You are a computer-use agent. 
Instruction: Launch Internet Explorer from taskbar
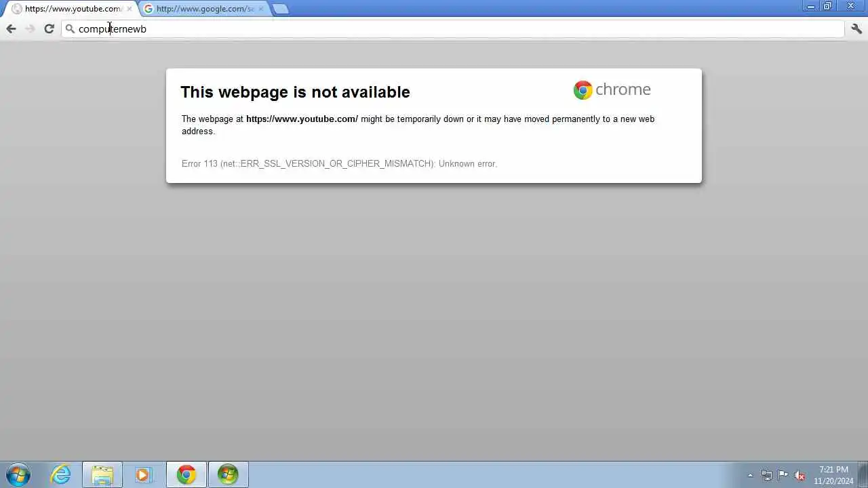(61, 474)
